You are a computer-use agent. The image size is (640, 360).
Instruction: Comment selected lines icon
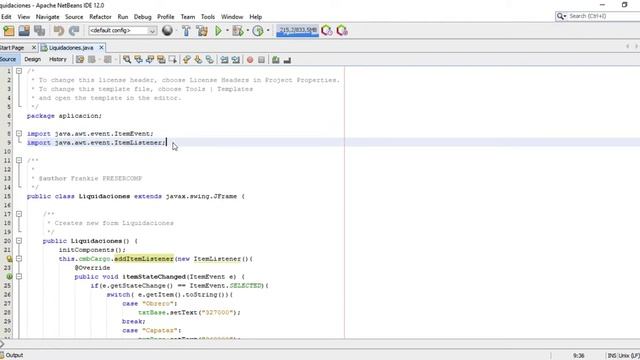[276, 60]
